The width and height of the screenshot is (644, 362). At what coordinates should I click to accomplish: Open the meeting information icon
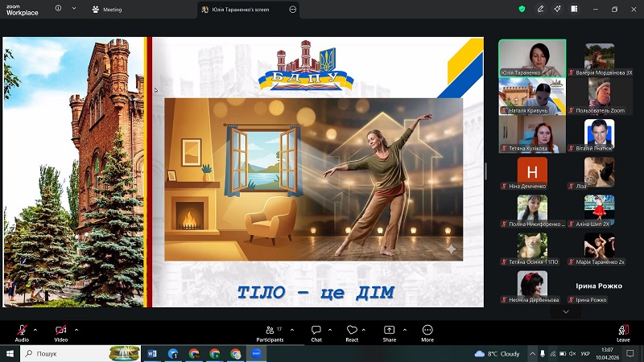pos(58,9)
